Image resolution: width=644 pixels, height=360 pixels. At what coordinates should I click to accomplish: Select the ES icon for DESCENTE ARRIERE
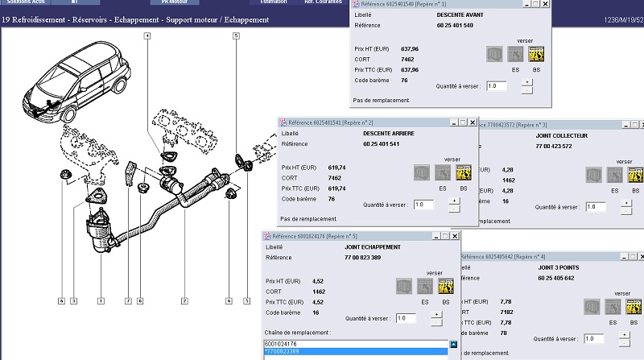(442, 172)
